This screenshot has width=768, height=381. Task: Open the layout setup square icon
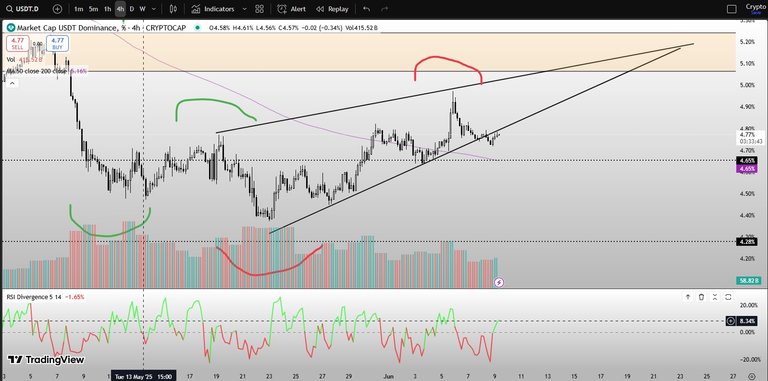(x=732, y=9)
